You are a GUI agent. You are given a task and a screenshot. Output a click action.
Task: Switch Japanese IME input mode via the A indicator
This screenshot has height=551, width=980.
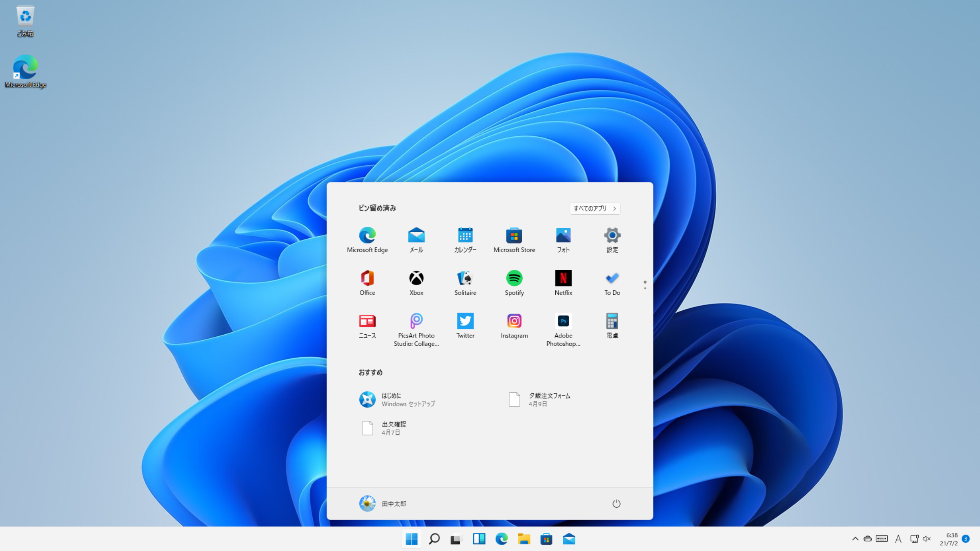click(x=898, y=539)
